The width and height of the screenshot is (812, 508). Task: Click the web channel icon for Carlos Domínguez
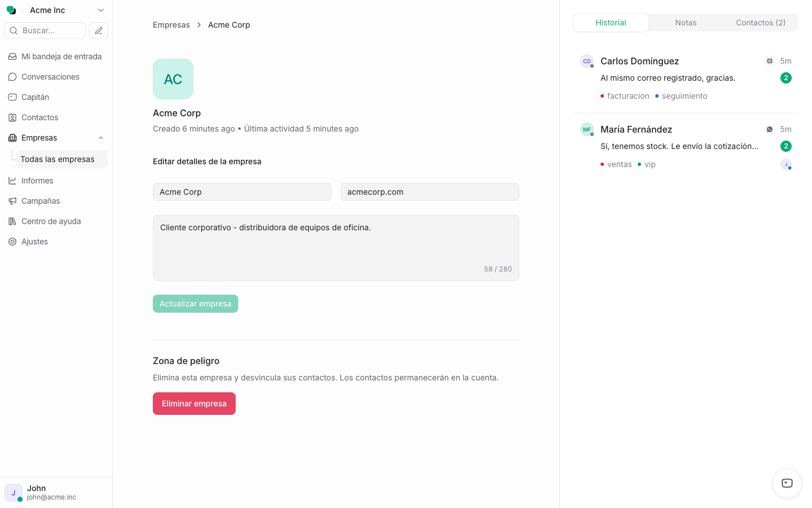coord(770,61)
